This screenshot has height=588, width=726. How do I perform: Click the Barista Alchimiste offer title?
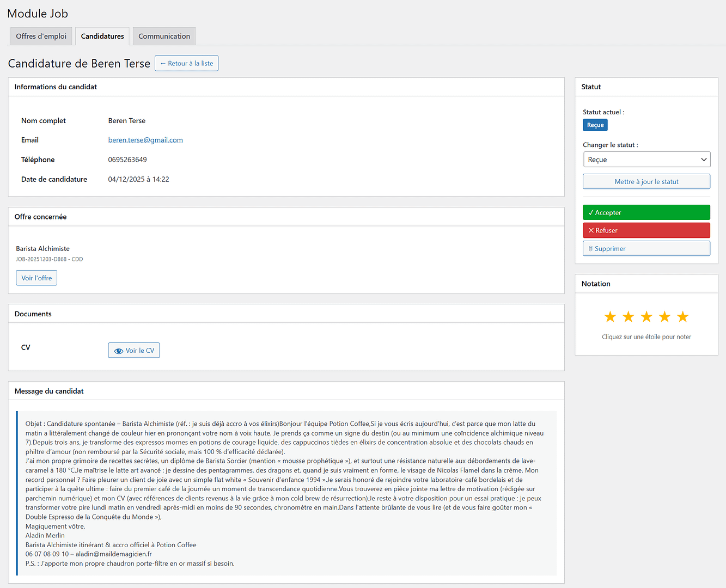(42, 249)
